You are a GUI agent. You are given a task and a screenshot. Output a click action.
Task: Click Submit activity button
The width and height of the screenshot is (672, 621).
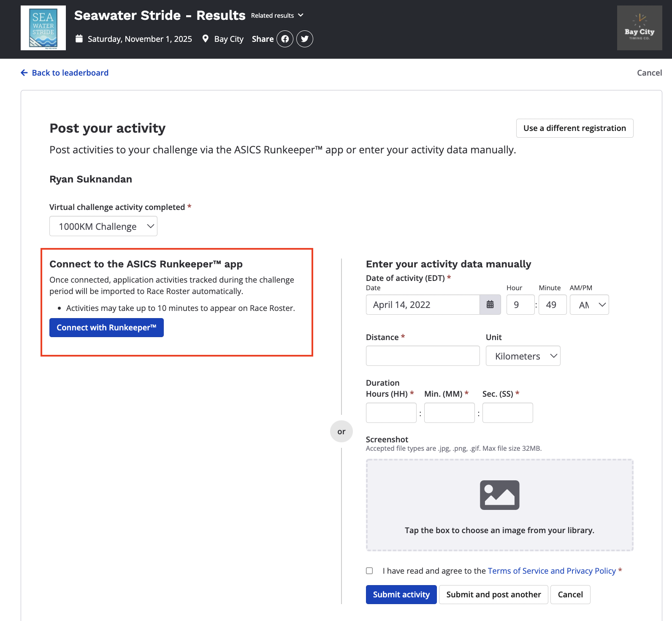click(401, 594)
